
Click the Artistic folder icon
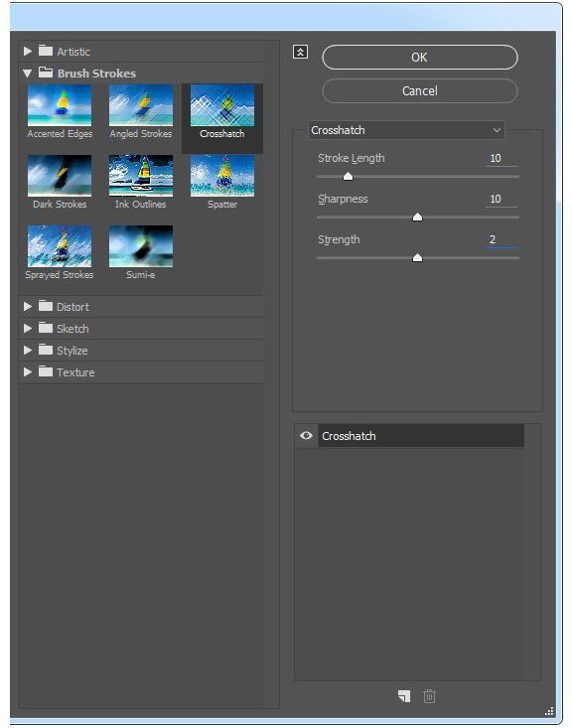(x=46, y=50)
